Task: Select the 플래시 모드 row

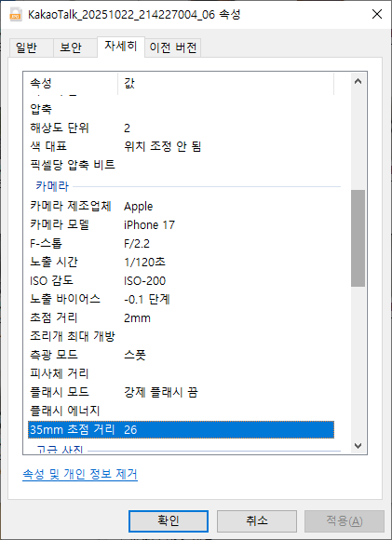Action: [x=181, y=392]
